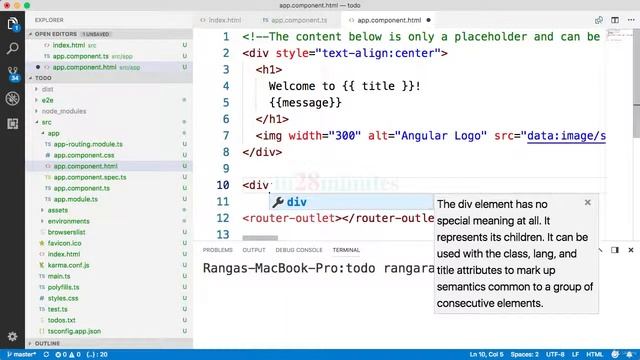Click the master branch status item
Screen dimensions: 640x360
[x=22, y=354]
